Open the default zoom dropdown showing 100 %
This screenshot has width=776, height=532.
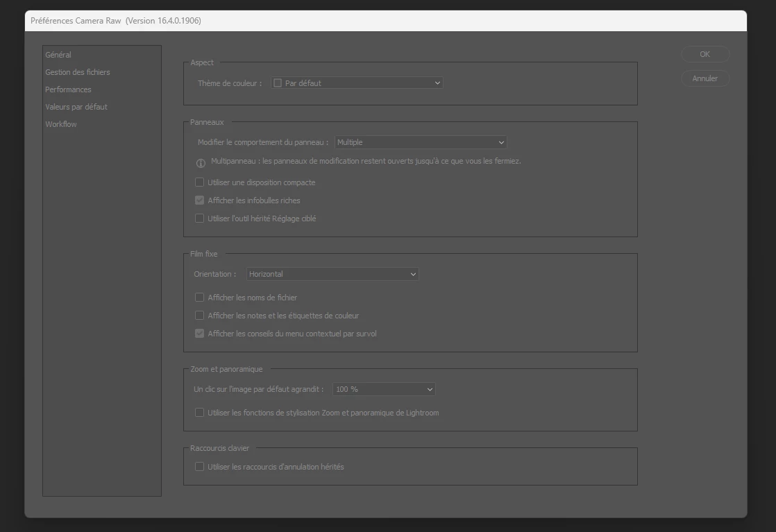pyautogui.click(x=384, y=389)
